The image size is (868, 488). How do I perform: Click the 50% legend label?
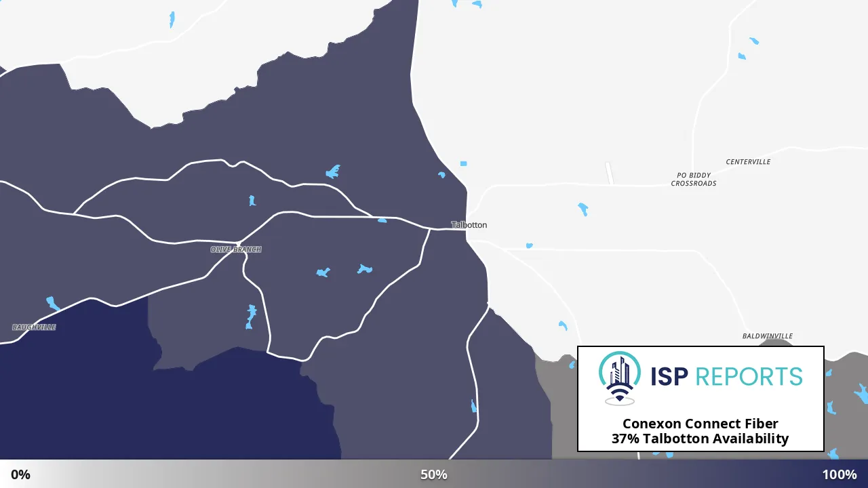click(x=434, y=474)
